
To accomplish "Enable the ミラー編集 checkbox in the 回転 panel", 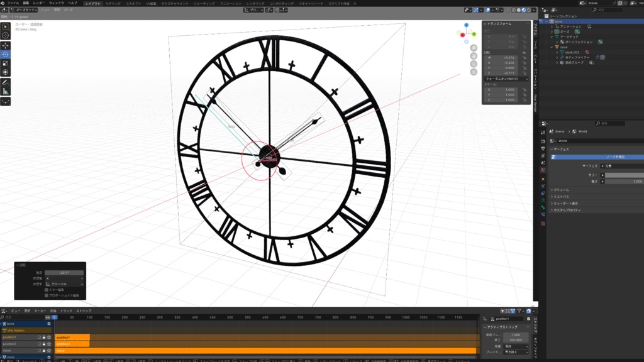I will pyautogui.click(x=47, y=290).
